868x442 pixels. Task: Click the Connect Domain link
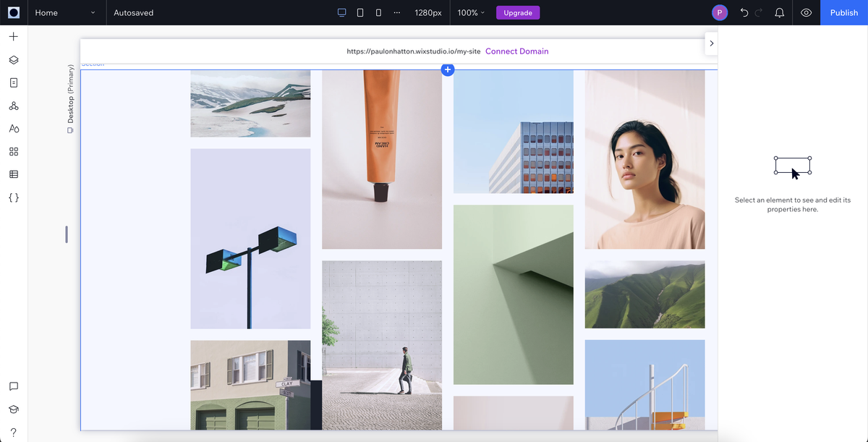click(516, 51)
